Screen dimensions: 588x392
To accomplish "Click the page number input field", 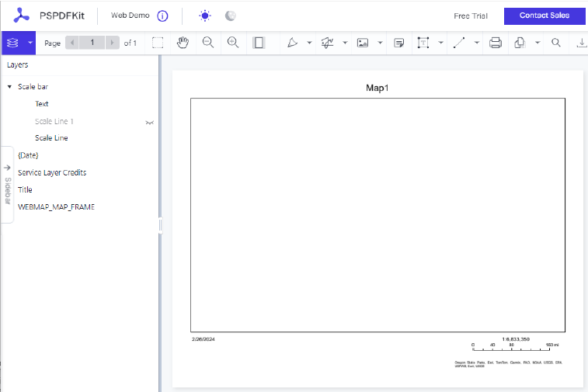I will (x=92, y=43).
